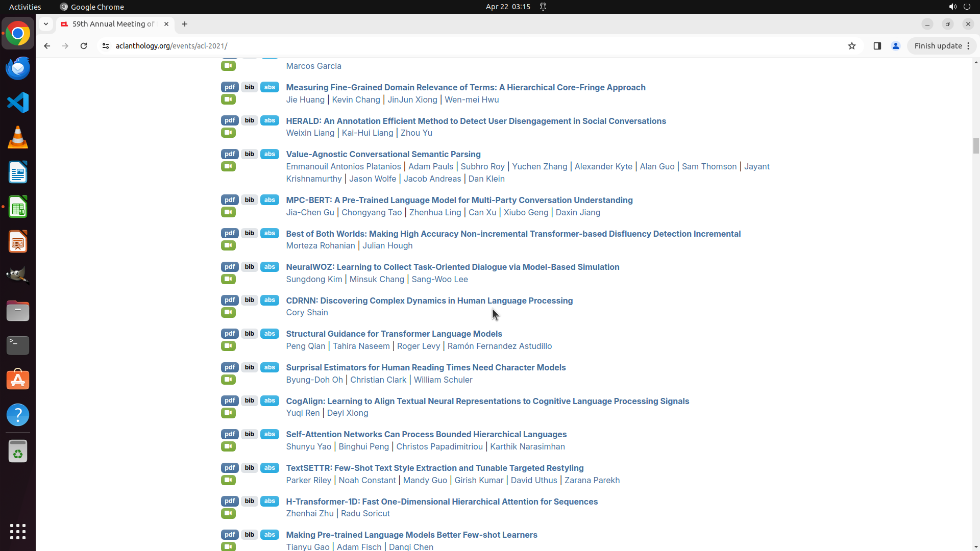980x551 pixels.
Task: Reload the current page
Action: pos(84,46)
